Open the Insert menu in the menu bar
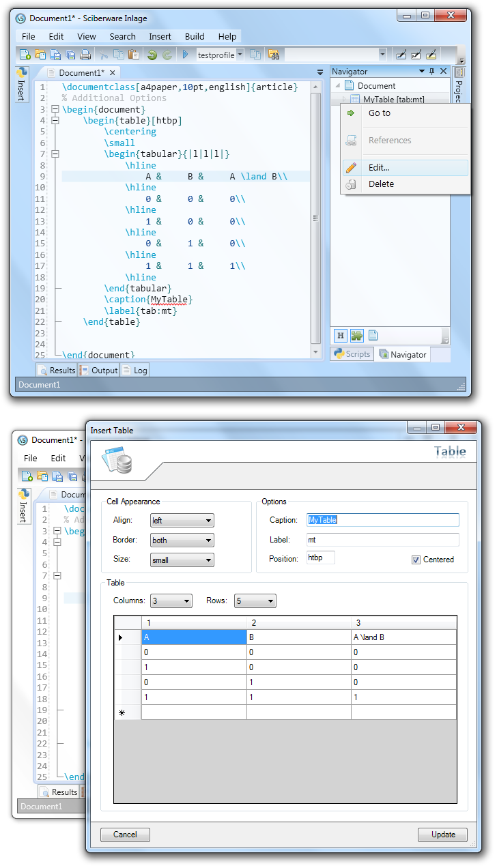Screen dimensions: 497x868 click(x=160, y=36)
